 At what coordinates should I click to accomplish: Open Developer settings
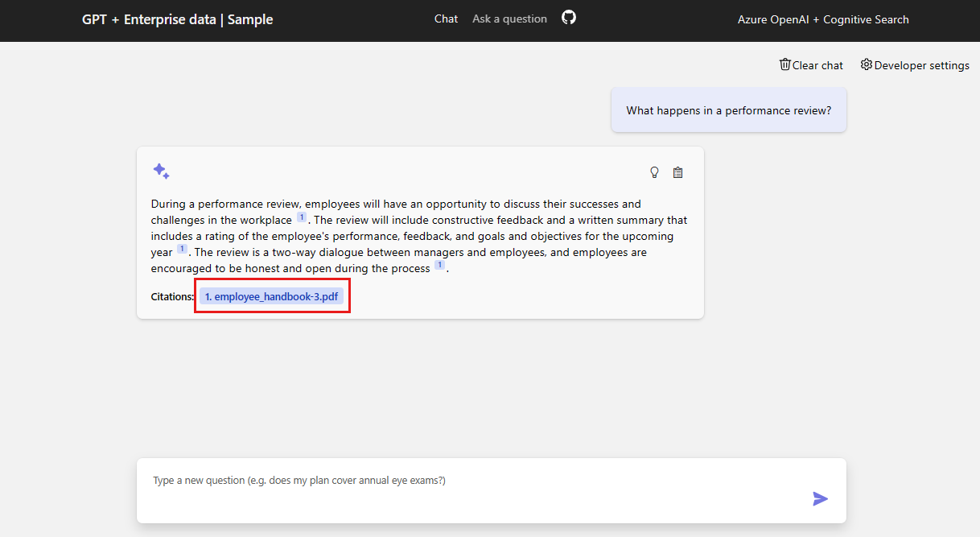click(915, 65)
